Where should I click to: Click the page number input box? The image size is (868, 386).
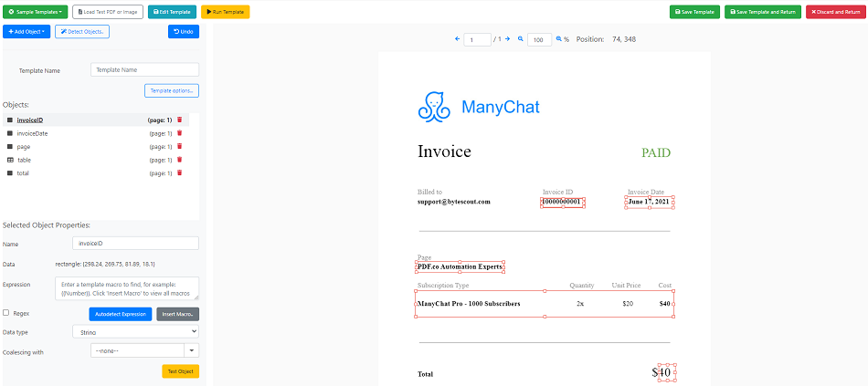point(477,39)
